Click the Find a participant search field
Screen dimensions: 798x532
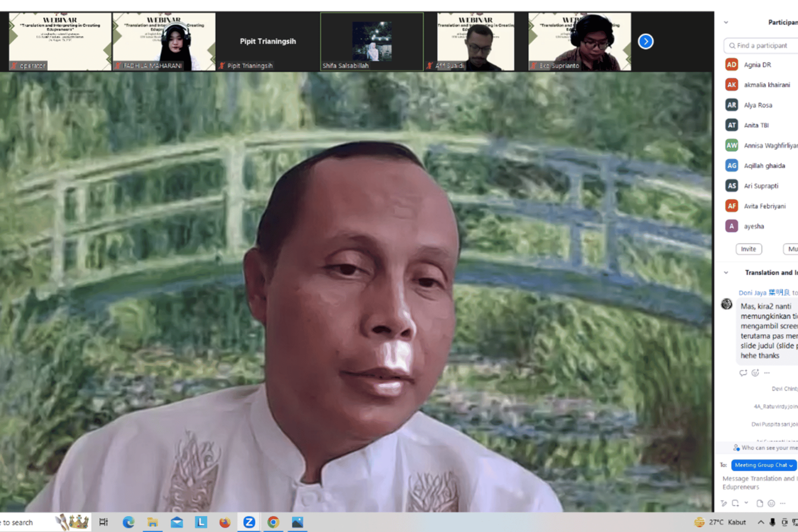pyautogui.click(x=761, y=45)
